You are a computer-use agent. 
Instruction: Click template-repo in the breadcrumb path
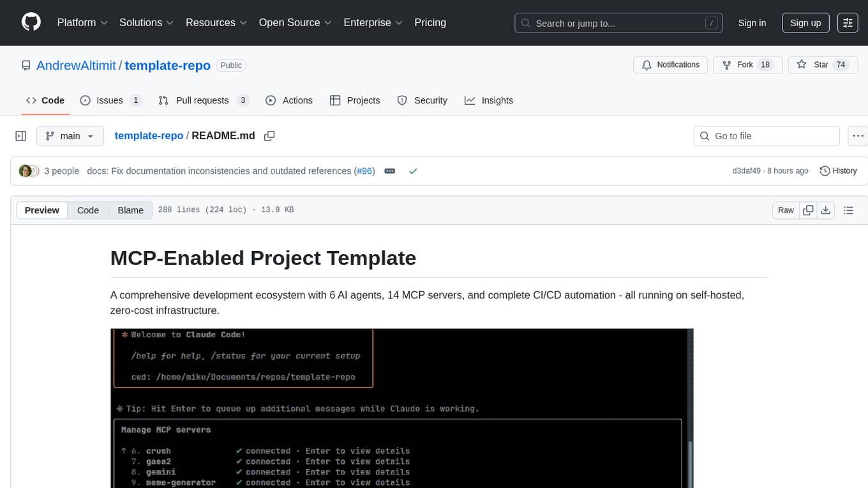[x=149, y=135]
